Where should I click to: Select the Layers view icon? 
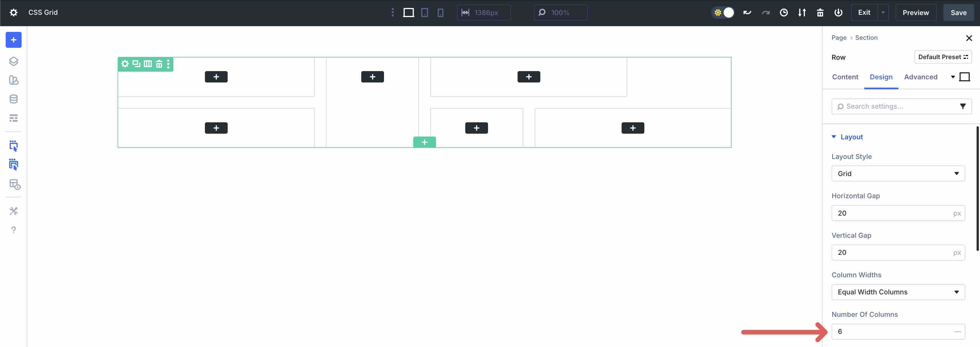point(14,61)
